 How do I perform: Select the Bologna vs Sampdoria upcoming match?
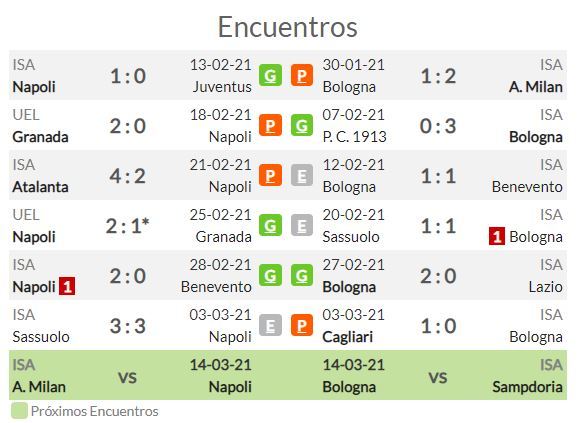pos(443,375)
